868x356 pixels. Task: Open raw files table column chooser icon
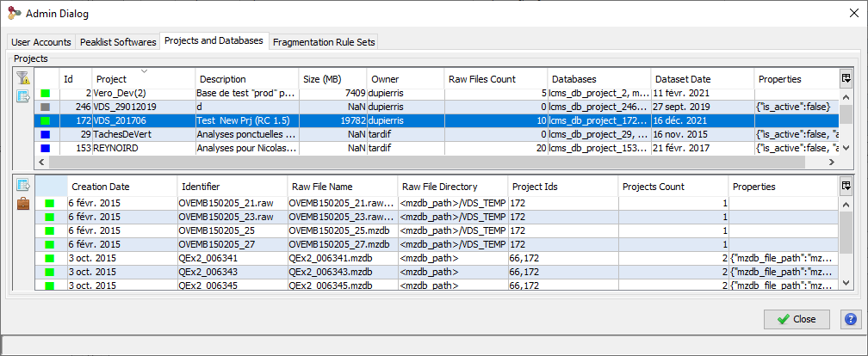click(846, 186)
